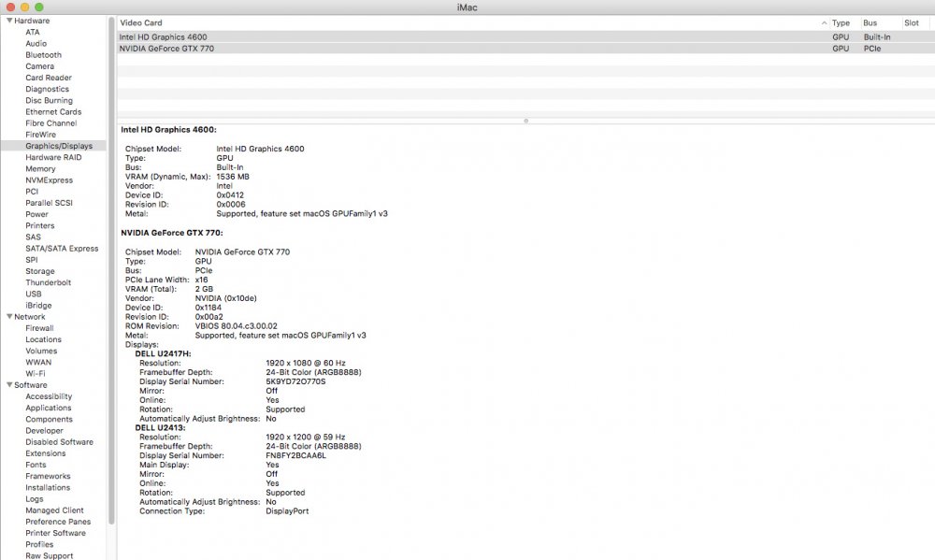Select iBridge item

click(x=38, y=306)
